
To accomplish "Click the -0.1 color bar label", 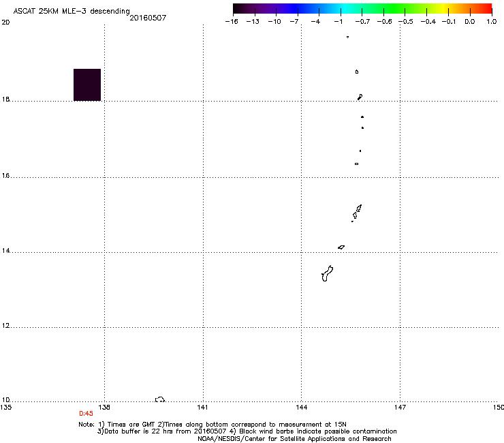I will pyautogui.click(x=449, y=22).
